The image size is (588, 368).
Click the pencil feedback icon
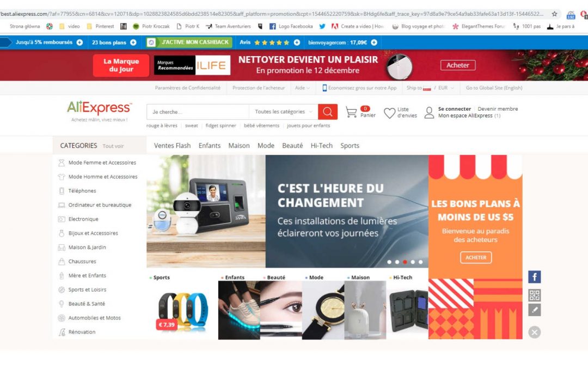click(535, 310)
